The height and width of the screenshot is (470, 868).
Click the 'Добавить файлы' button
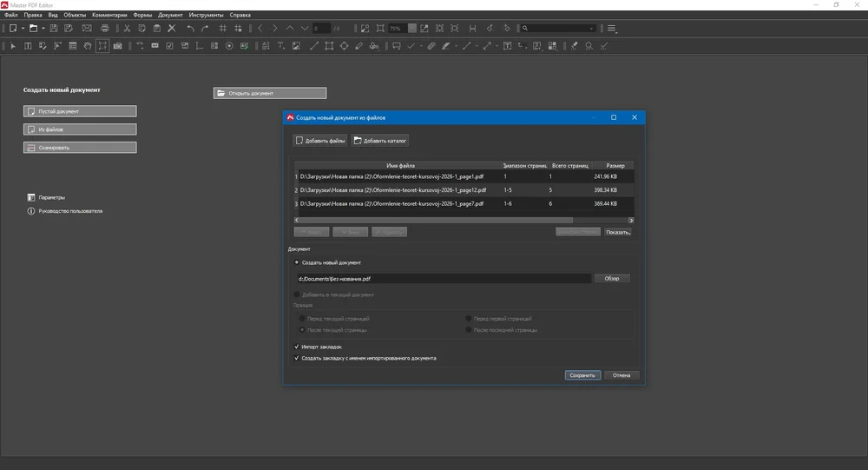pyautogui.click(x=320, y=141)
